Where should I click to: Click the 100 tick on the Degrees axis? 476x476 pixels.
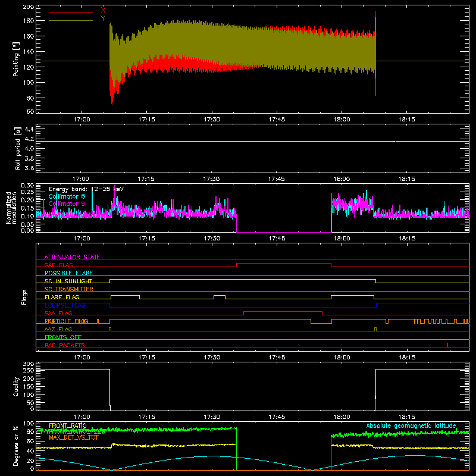pyautogui.click(x=29, y=423)
